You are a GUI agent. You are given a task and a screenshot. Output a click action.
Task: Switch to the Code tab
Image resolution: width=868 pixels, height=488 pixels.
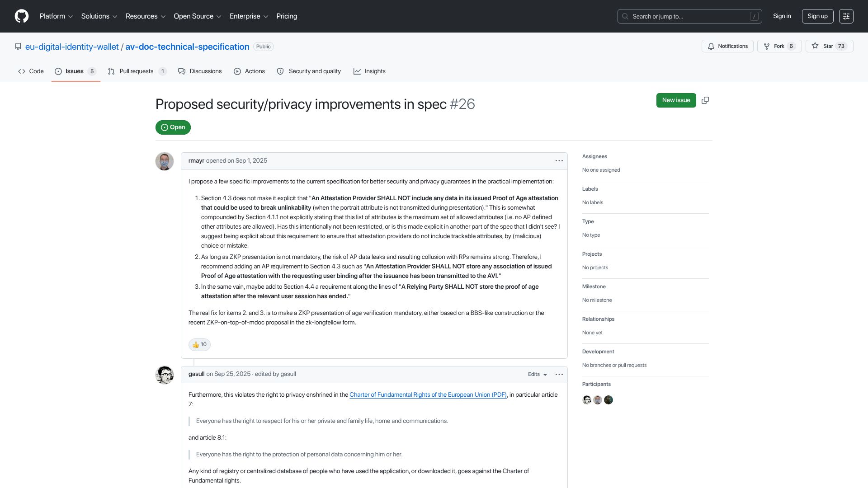[x=31, y=71]
